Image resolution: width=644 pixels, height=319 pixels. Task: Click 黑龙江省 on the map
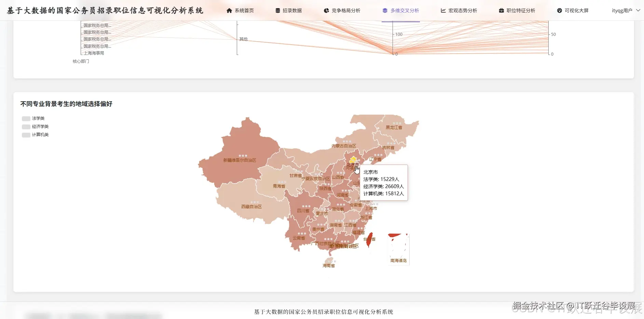click(394, 127)
